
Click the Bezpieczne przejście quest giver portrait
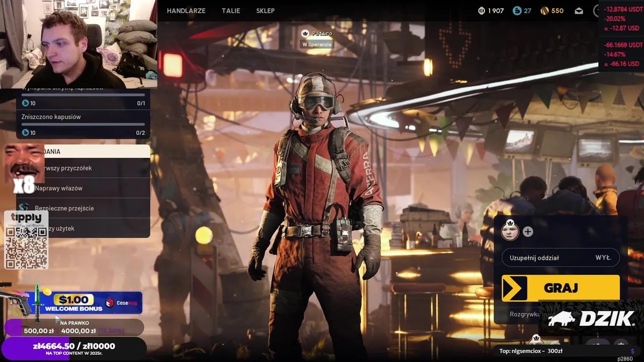24,208
